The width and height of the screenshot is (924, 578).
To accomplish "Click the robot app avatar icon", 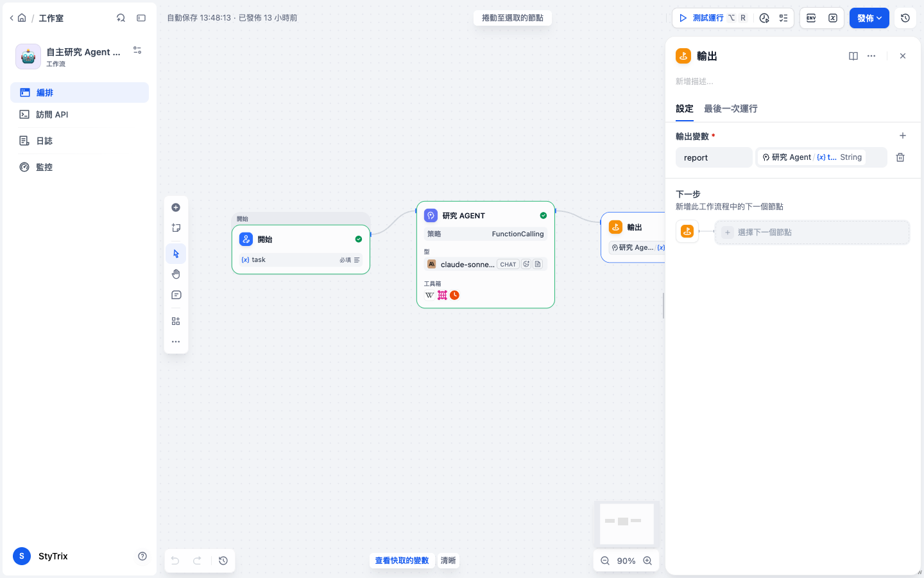I will click(28, 57).
